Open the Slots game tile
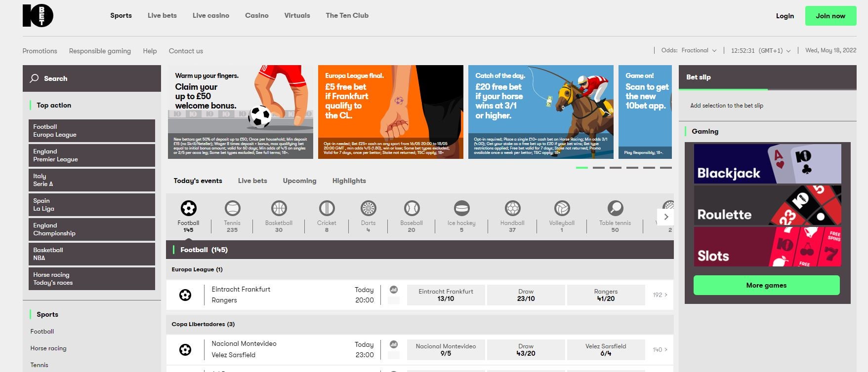868x372 pixels. (x=767, y=247)
